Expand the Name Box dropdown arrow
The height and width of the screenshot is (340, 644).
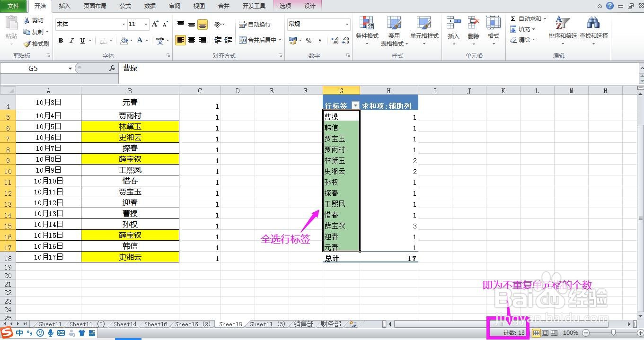[x=70, y=69]
